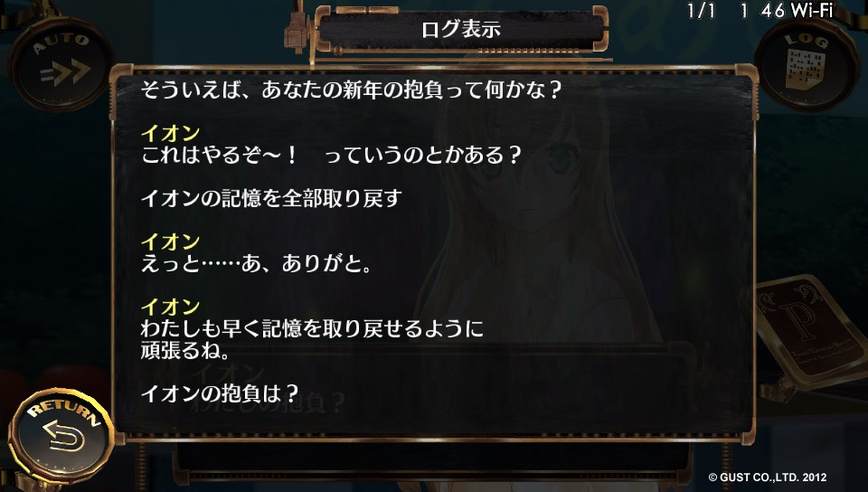Click the ログ表示 title bar
This screenshot has height=492, width=868.
coord(461,29)
